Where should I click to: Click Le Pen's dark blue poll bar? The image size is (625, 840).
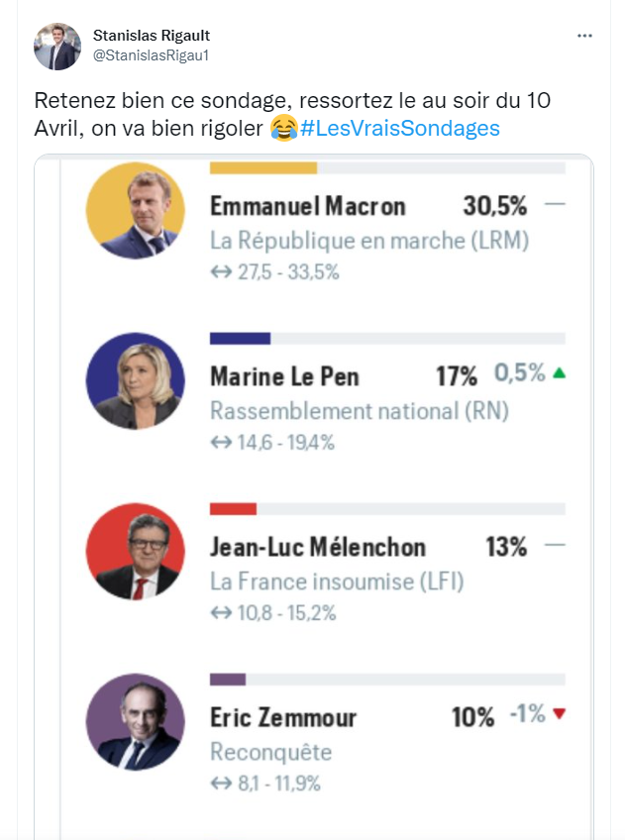coord(240,338)
